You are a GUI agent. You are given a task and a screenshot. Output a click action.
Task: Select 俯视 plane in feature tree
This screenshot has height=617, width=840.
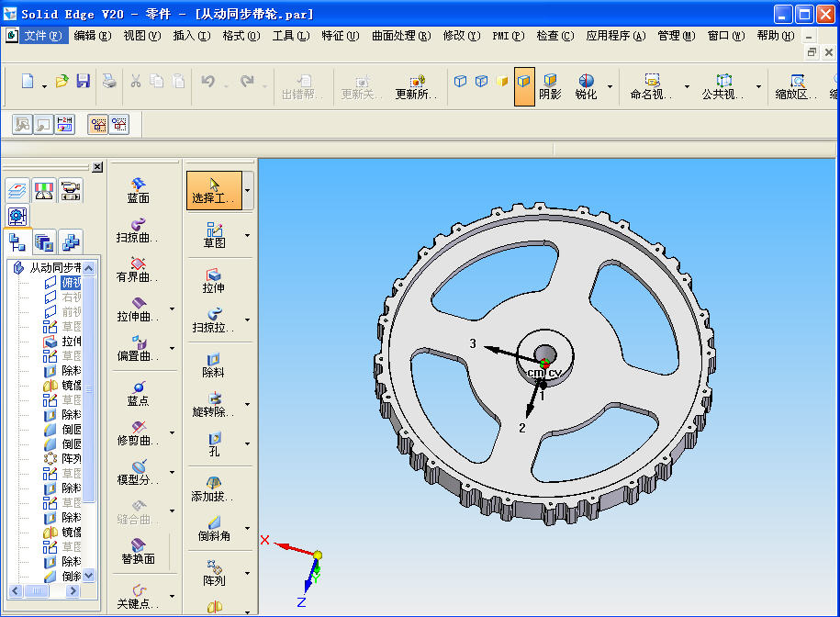(71, 282)
